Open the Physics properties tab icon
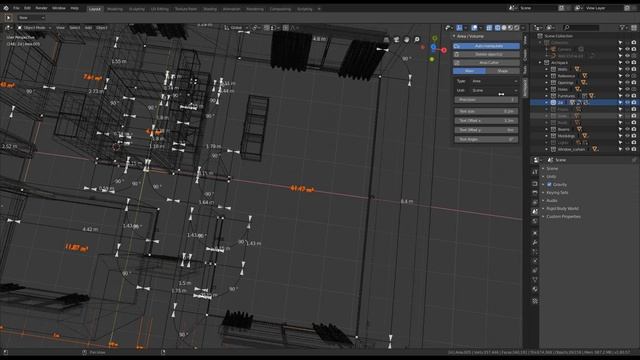The height and width of the screenshot is (360, 640). tap(535, 261)
